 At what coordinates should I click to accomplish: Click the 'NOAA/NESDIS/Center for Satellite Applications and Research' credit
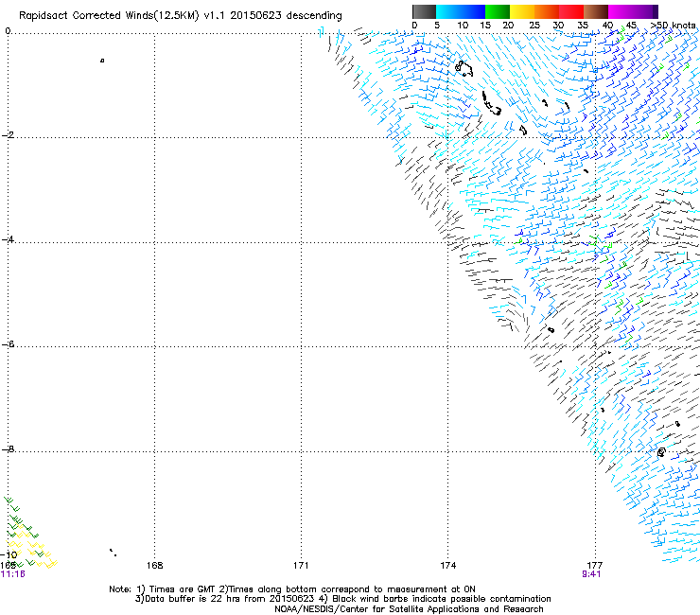409,609
